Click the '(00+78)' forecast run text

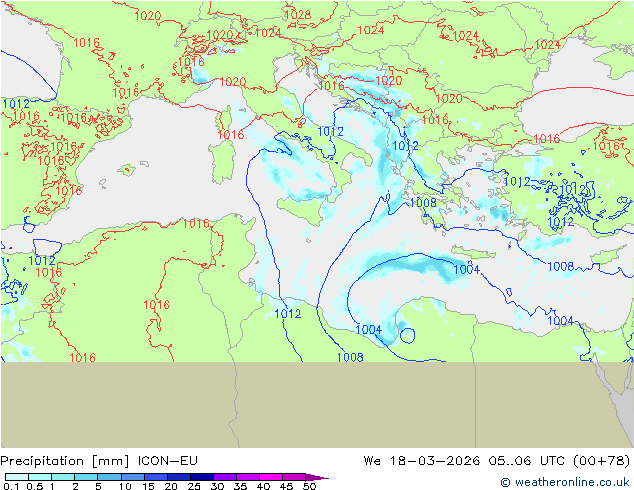(x=601, y=461)
